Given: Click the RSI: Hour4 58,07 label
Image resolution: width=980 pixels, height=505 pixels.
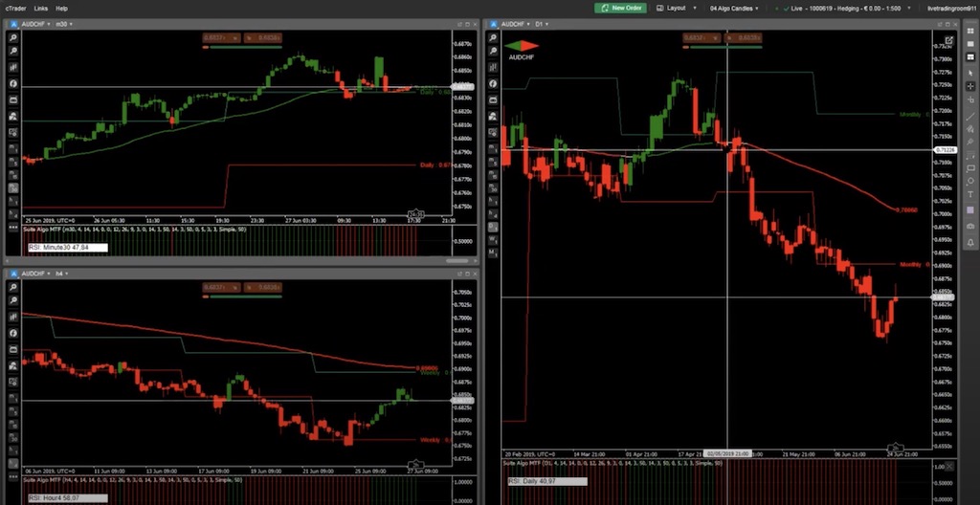Looking at the screenshot, I should click(x=68, y=498).
